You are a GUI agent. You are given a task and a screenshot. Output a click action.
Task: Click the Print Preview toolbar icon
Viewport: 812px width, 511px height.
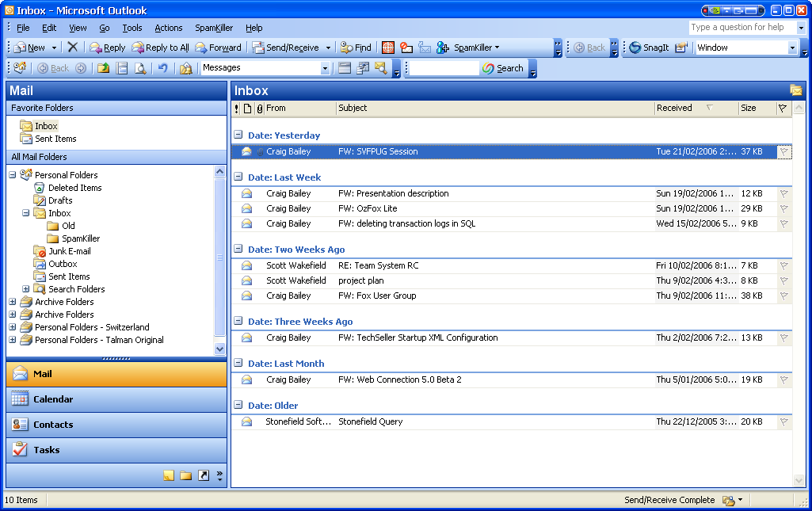tap(140, 68)
